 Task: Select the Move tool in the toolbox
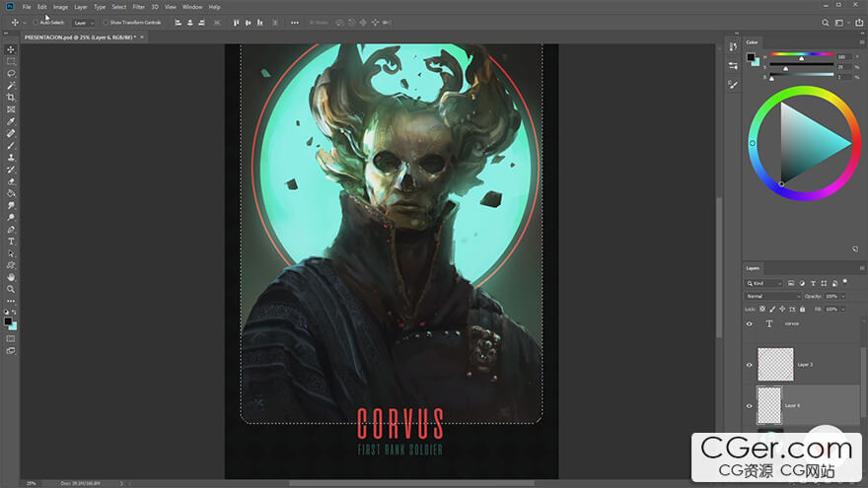11,50
